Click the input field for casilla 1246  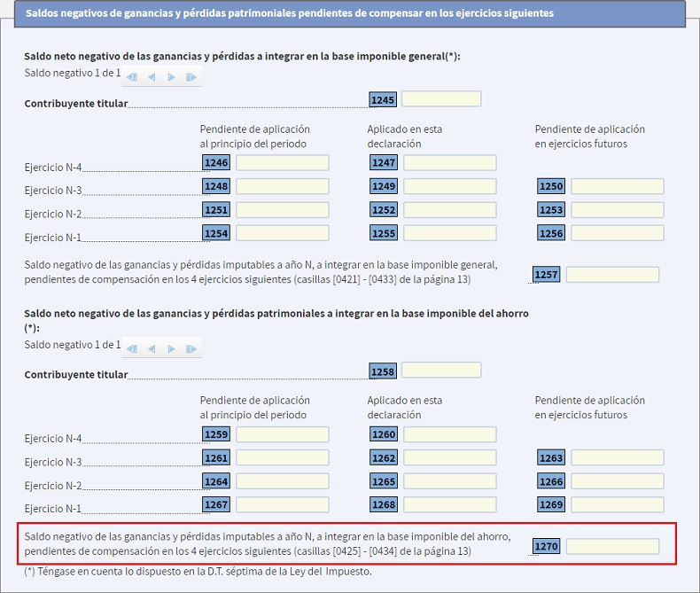(x=283, y=162)
